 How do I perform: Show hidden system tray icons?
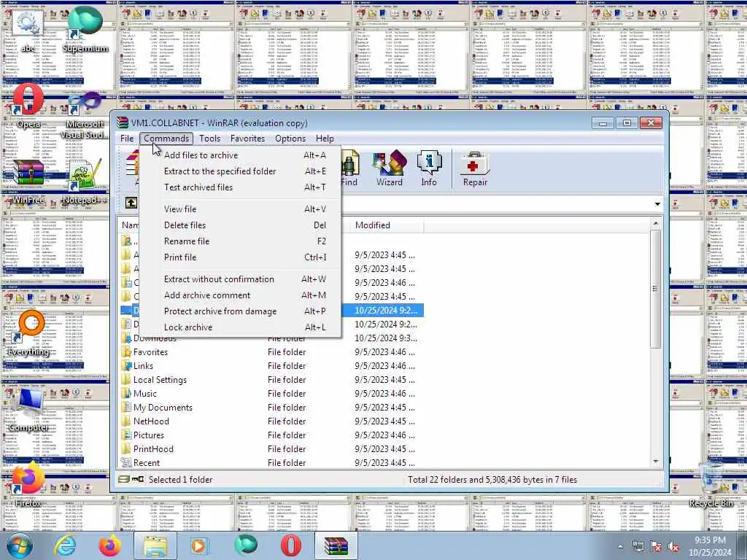pos(620,547)
